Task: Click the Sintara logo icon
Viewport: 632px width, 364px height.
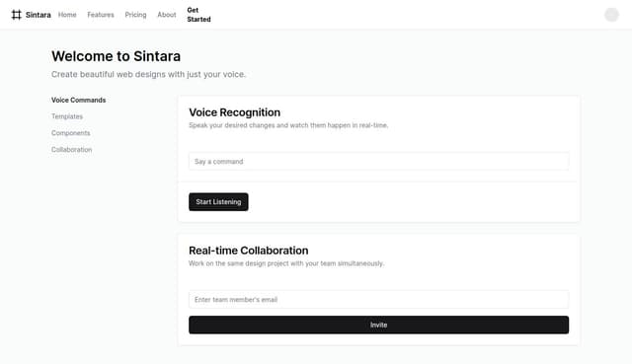Action: pyautogui.click(x=16, y=15)
